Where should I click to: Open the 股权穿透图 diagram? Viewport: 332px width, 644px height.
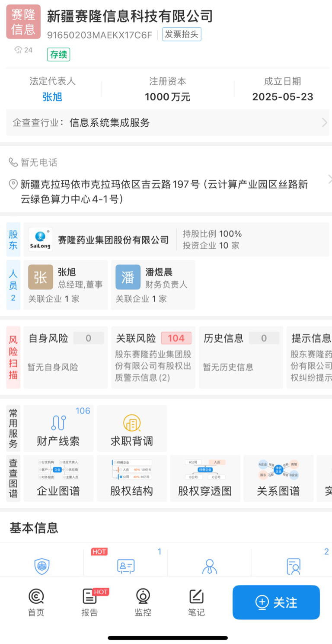(205, 478)
